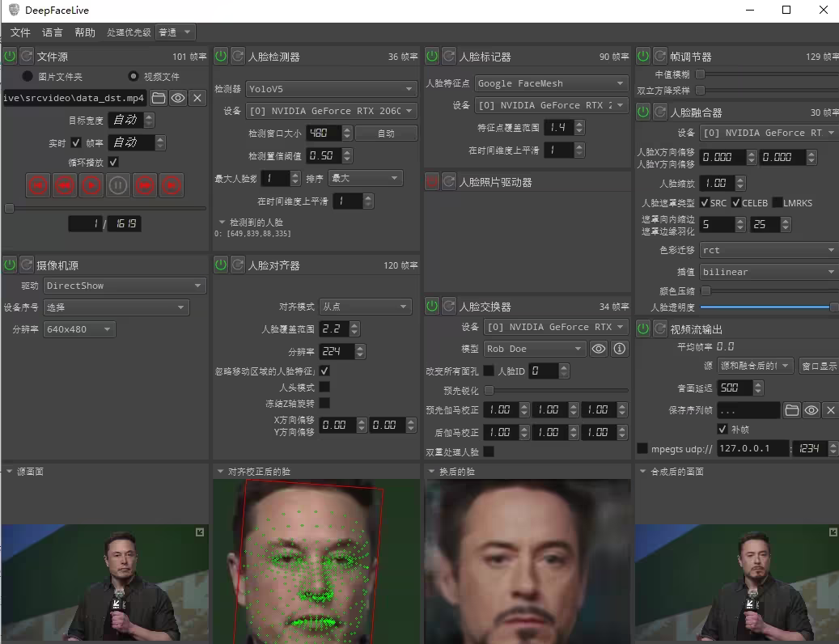
Task: Adjust the 人脸透明度 slider
Action: (x=769, y=307)
